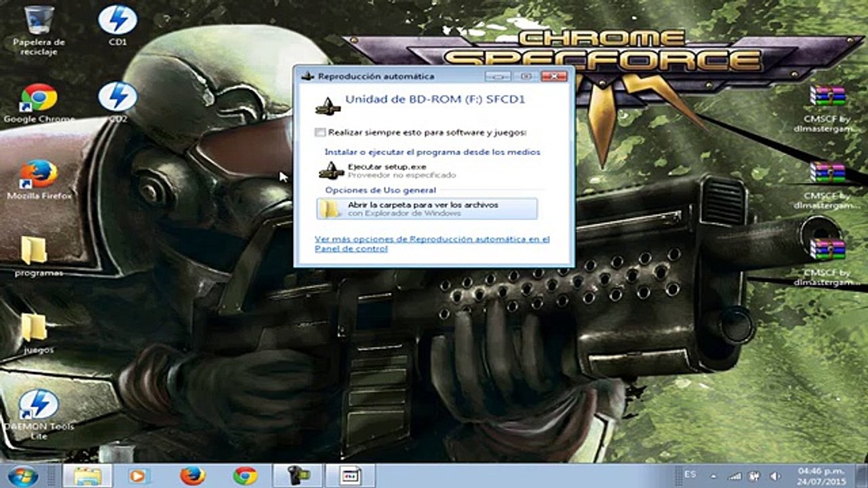The height and width of the screenshot is (488, 868).
Task: Choose 'Ejecutar setup.exe' option
Action: point(429,170)
